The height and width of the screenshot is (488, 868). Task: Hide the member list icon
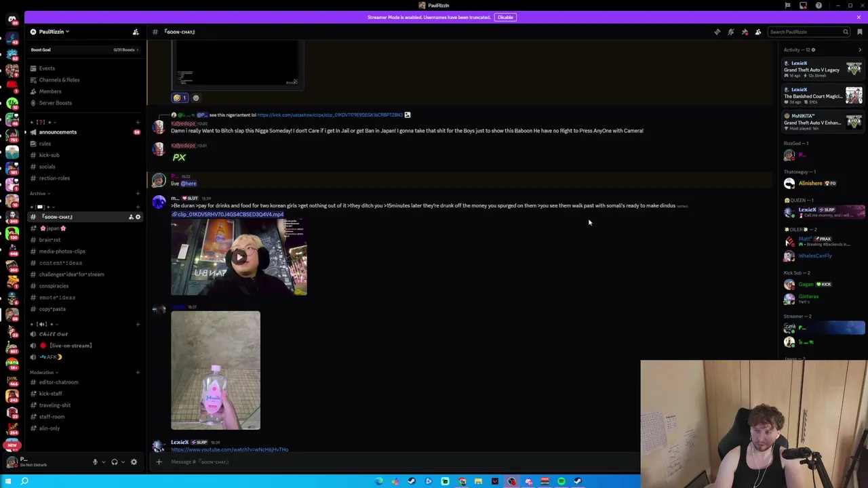pos(758,32)
